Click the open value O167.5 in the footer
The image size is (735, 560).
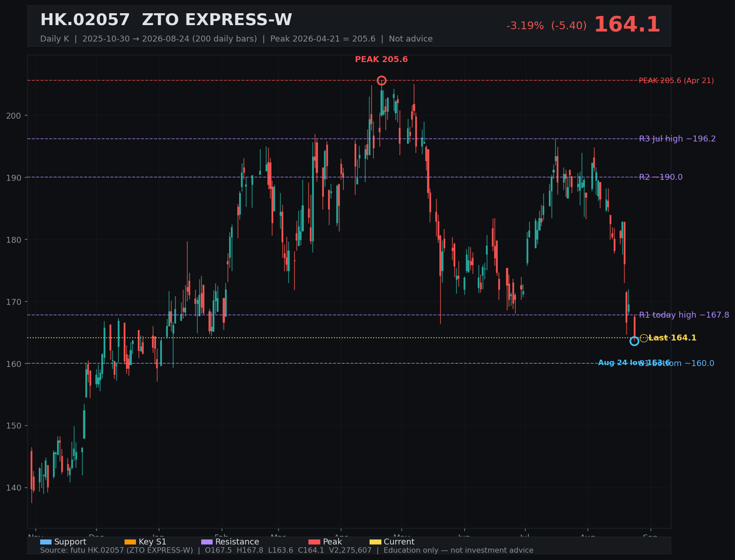click(219, 550)
